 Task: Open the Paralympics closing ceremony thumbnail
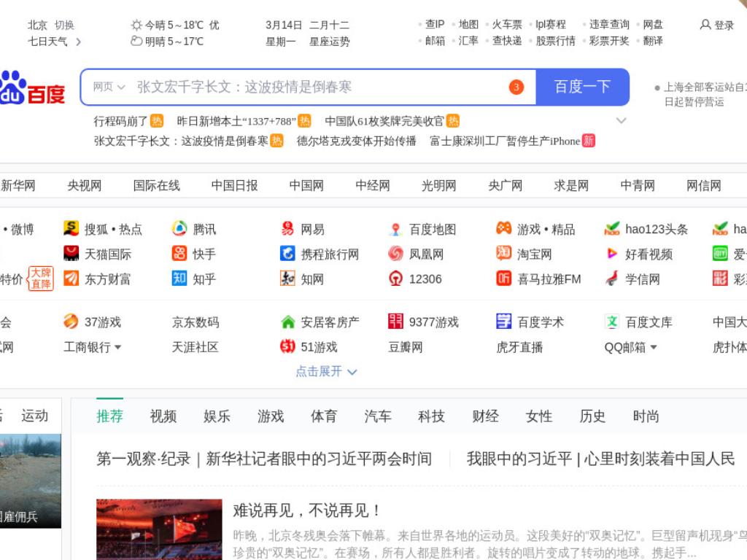(159, 529)
